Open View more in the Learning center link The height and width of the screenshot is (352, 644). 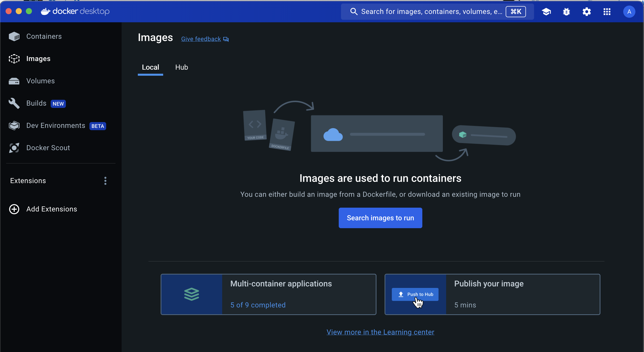pos(381,332)
